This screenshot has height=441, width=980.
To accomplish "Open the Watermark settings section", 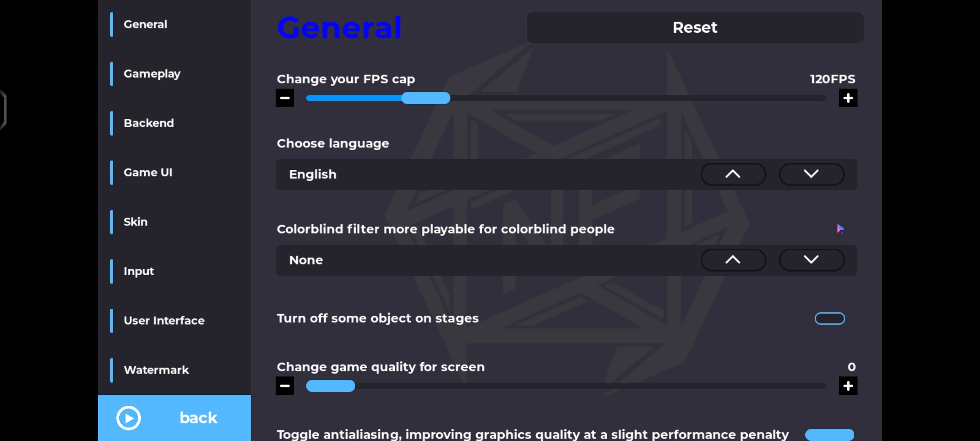I will point(156,370).
